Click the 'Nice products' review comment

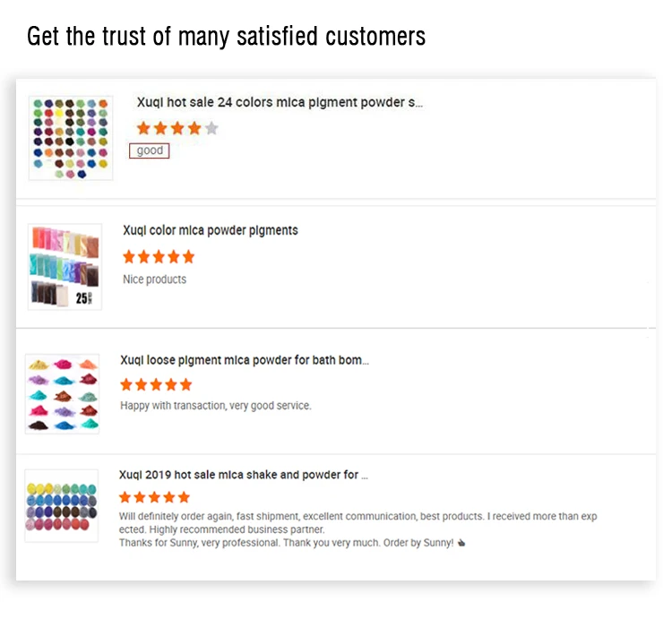(x=154, y=279)
